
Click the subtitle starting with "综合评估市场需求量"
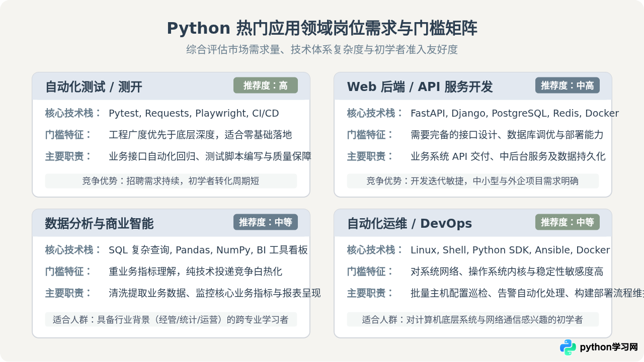pyautogui.click(x=322, y=50)
